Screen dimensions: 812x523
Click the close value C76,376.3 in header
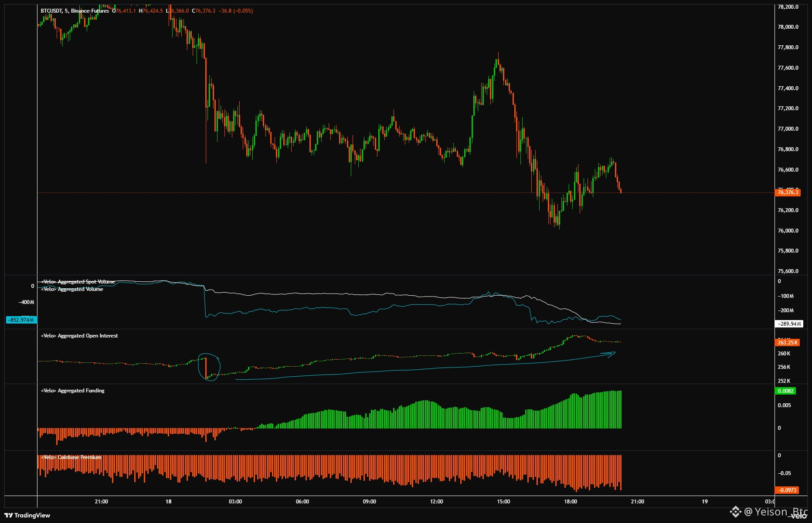point(204,11)
